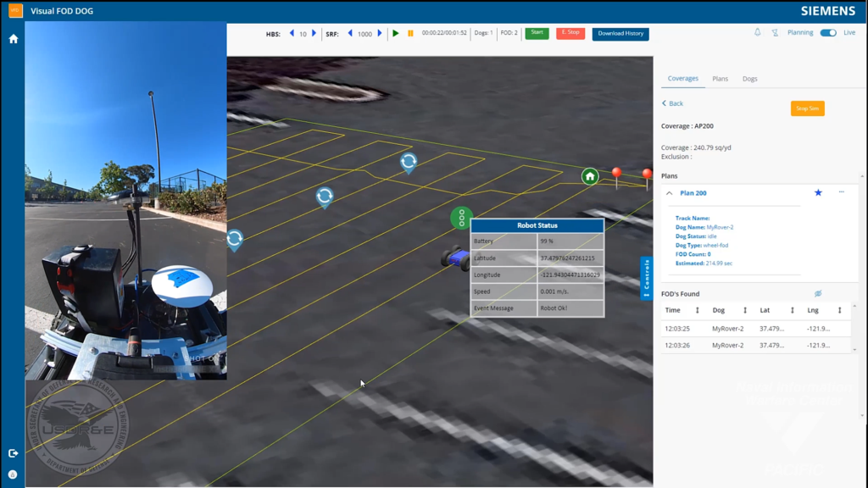The height and width of the screenshot is (488, 868).
Task: Click the logout icon in sidebar
Action: [x=14, y=453]
